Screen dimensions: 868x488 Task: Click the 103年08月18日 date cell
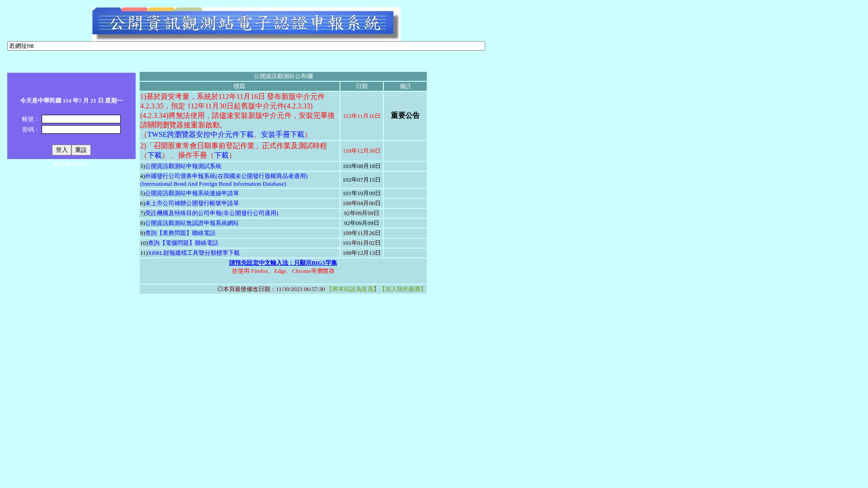click(362, 166)
